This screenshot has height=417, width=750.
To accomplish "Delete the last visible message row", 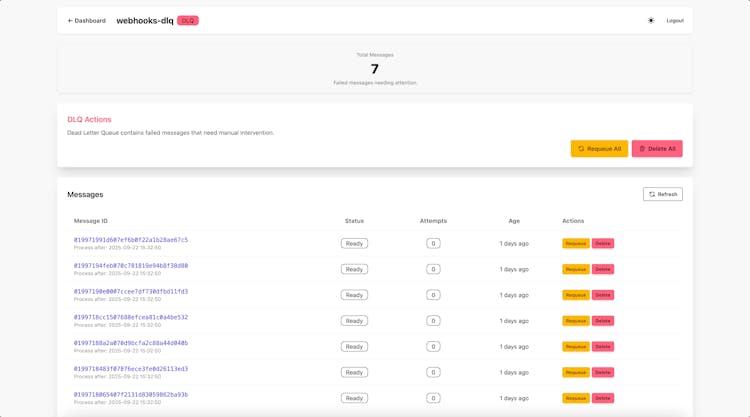I will click(x=603, y=398).
